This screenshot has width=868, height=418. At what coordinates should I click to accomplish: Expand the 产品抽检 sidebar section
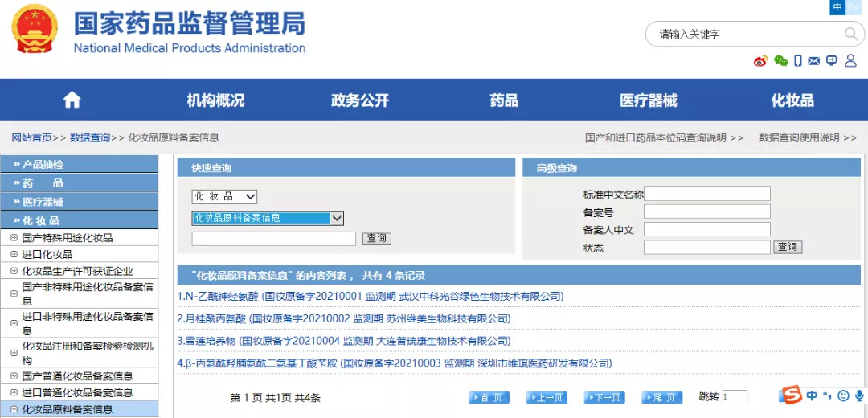79,165
